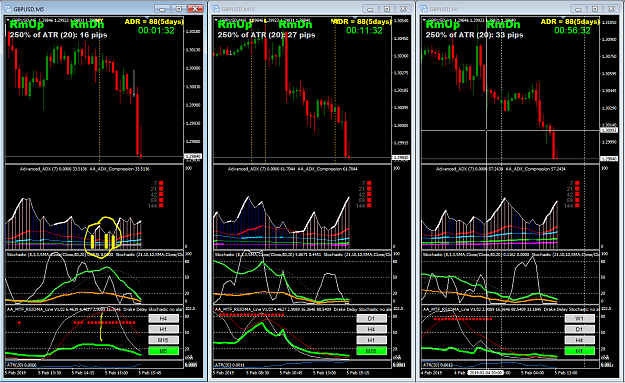Click the chart icon in GBPUSD,M15 title bar
Image resolution: width=625 pixels, height=383 pixels.
click(216, 9)
